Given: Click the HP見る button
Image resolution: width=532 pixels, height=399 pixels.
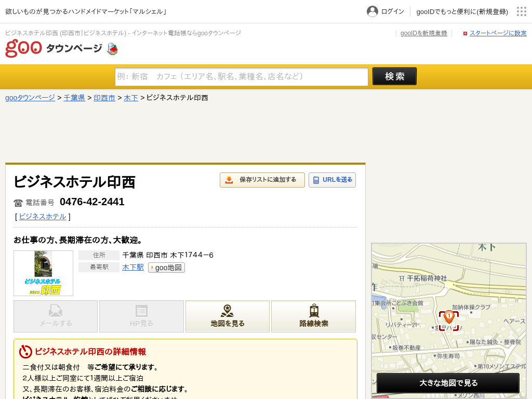Looking at the screenshot, I should [141, 316].
